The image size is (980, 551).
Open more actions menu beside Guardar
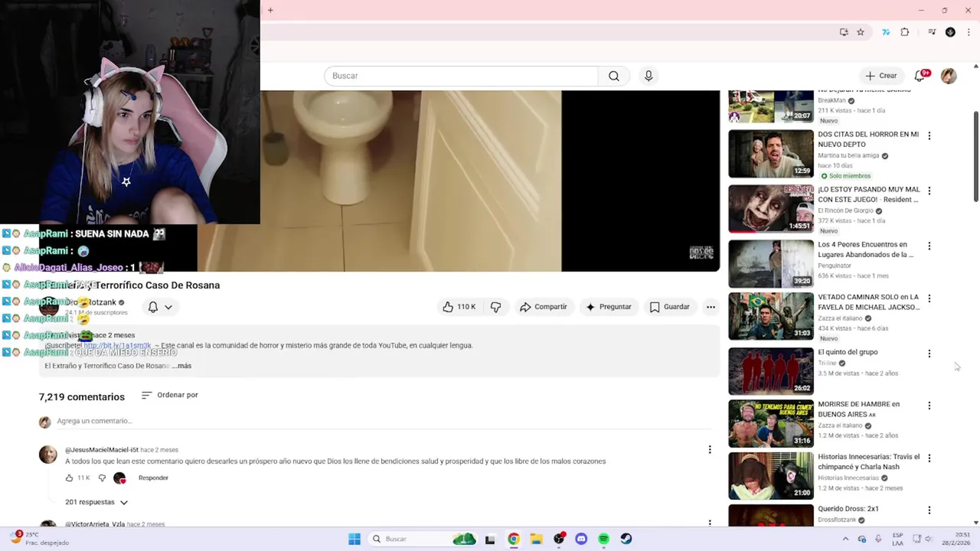pos(710,307)
